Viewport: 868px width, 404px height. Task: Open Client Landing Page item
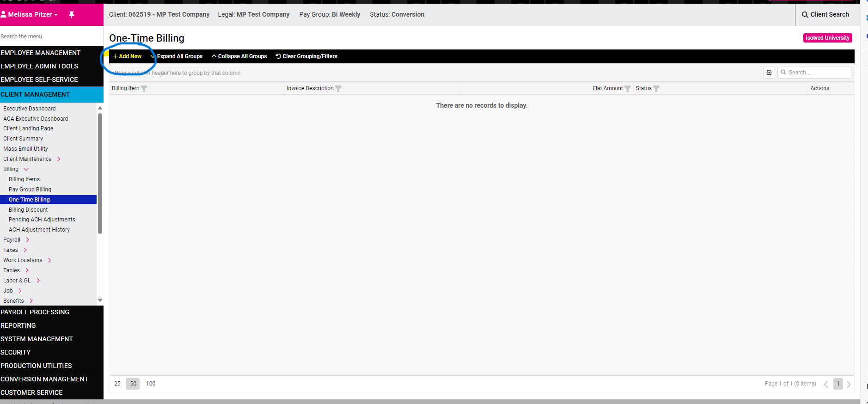(28, 129)
